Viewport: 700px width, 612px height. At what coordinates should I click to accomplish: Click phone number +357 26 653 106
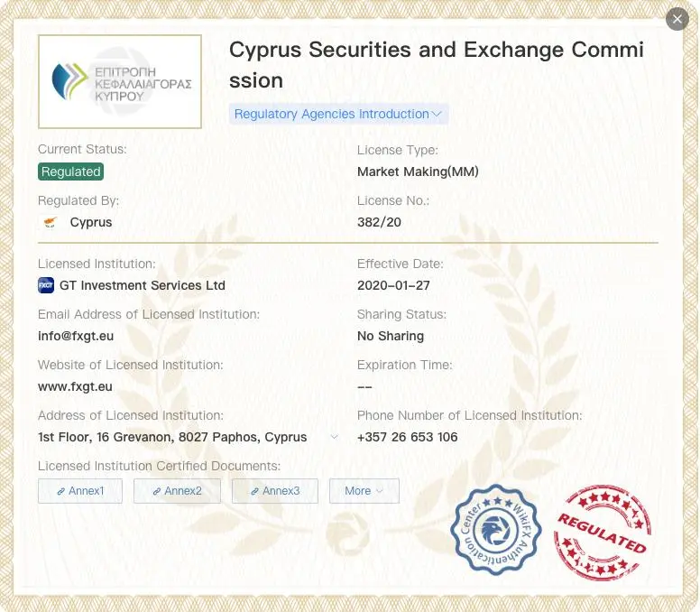(407, 437)
